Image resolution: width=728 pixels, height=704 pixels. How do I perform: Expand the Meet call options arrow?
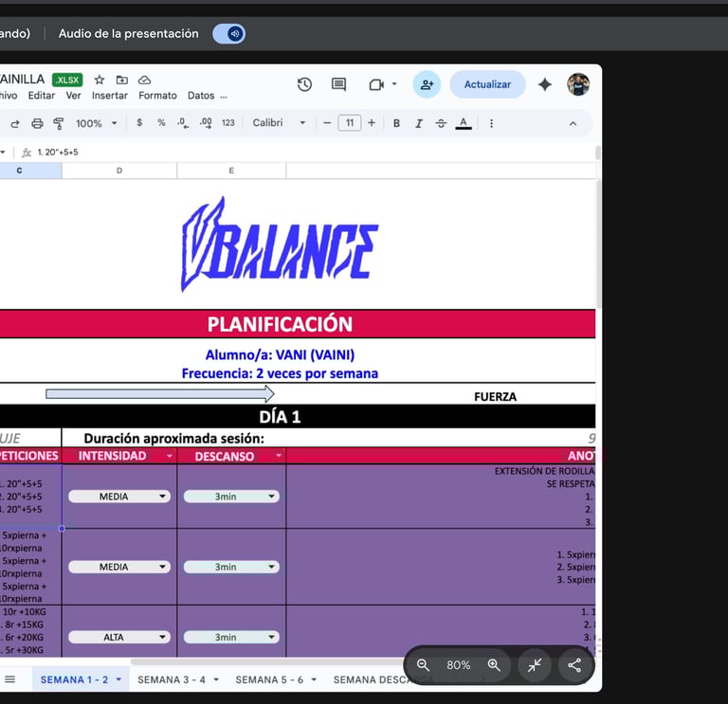(394, 84)
